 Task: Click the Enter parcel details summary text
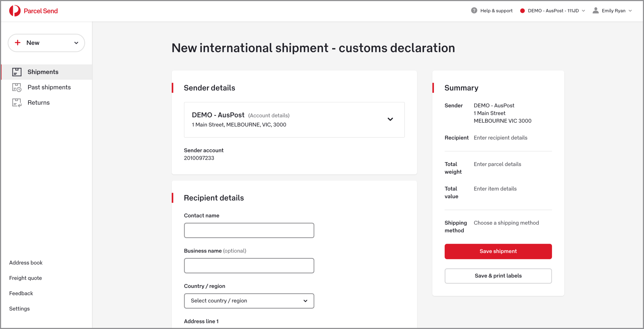click(497, 164)
